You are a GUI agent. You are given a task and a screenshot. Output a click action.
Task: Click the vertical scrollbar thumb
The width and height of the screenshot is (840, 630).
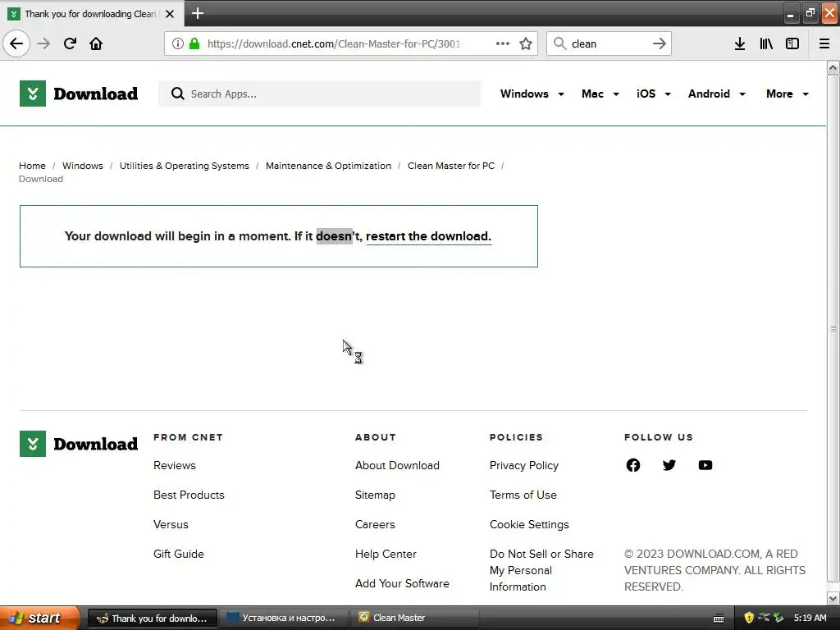pyautogui.click(x=833, y=328)
